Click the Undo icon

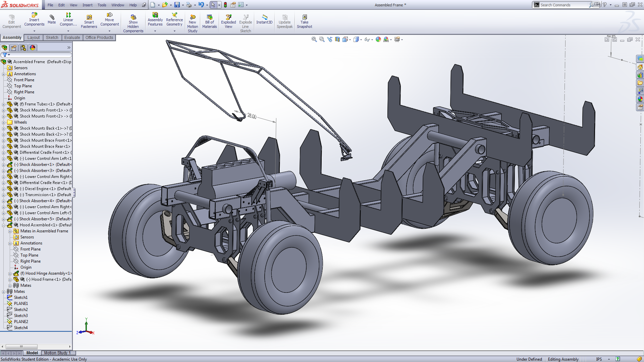click(201, 5)
